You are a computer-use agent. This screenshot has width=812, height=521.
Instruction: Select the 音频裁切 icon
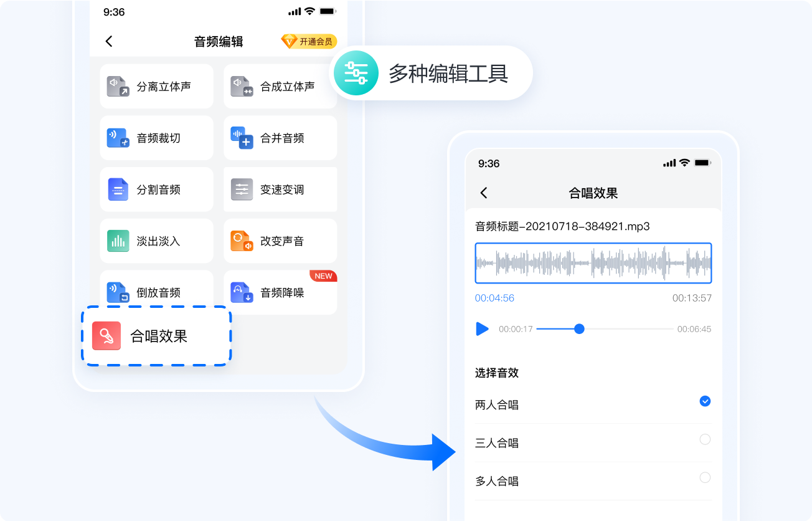tap(118, 138)
